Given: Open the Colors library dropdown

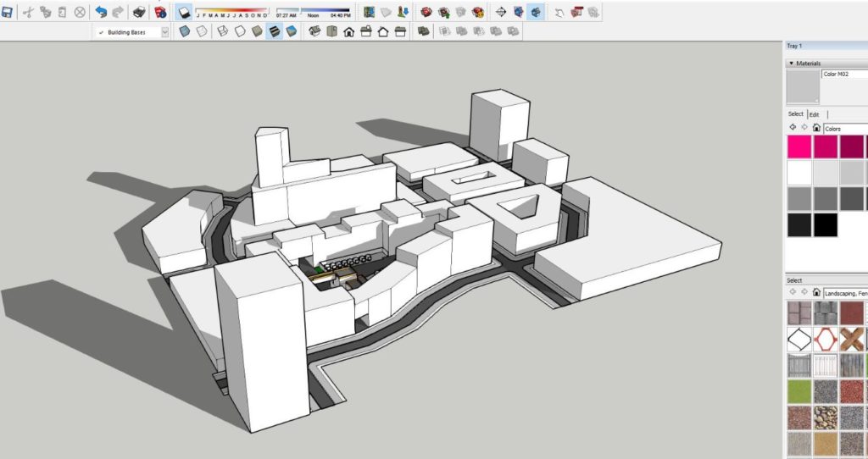Looking at the screenshot, I should 845,128.
